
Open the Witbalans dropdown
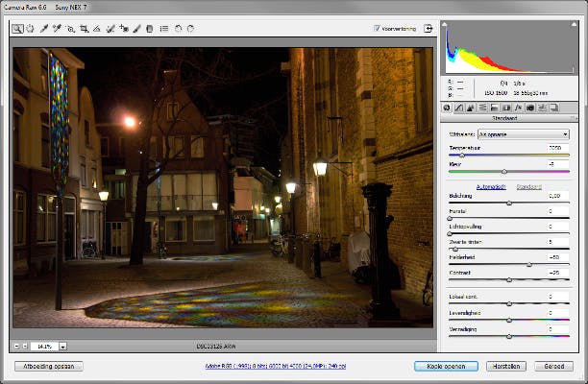click(x=525, y=134)
